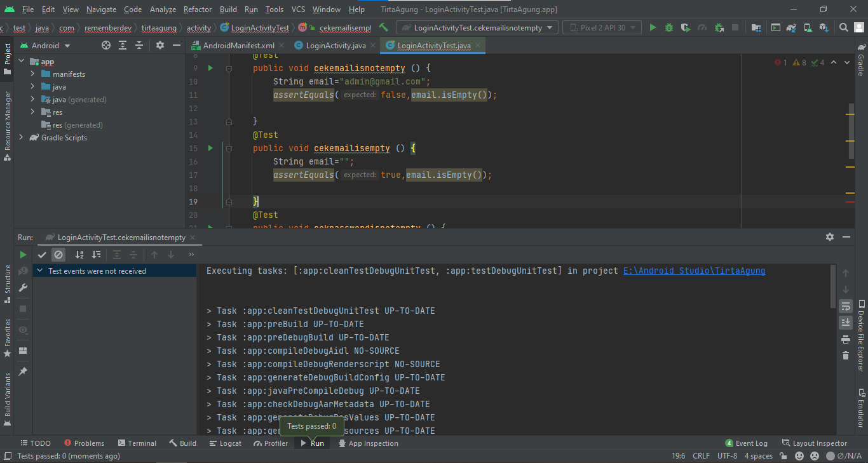Open the SDK Manager icon

coord(824,28)
